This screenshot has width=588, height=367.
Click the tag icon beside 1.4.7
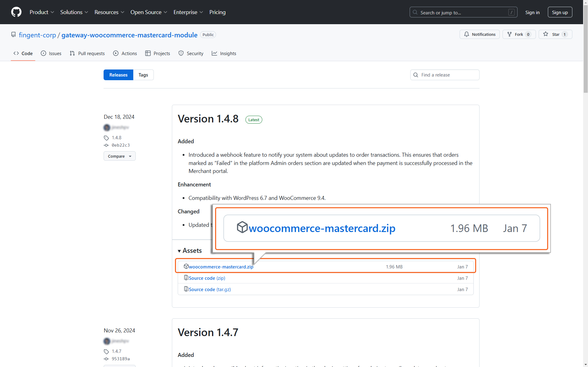[x=106, y=352]
